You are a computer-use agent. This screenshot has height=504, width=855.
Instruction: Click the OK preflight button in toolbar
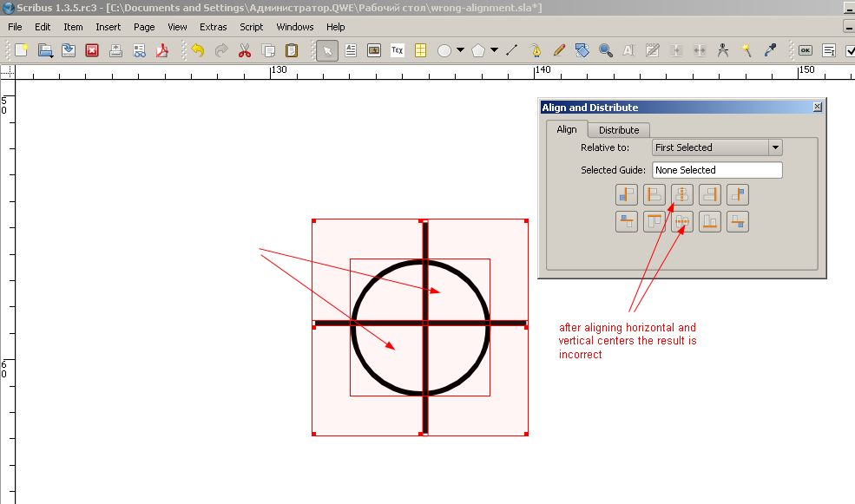click(x=806, y=50)
